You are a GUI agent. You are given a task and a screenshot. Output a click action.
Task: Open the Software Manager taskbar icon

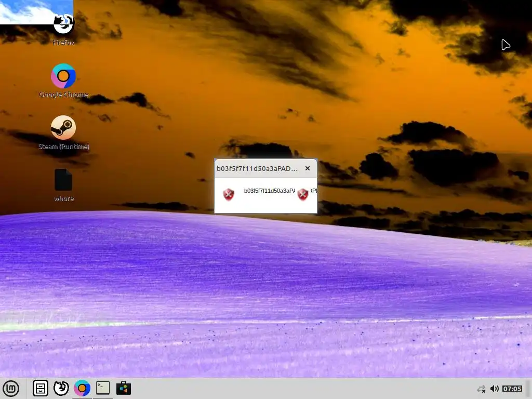[124, 388]
